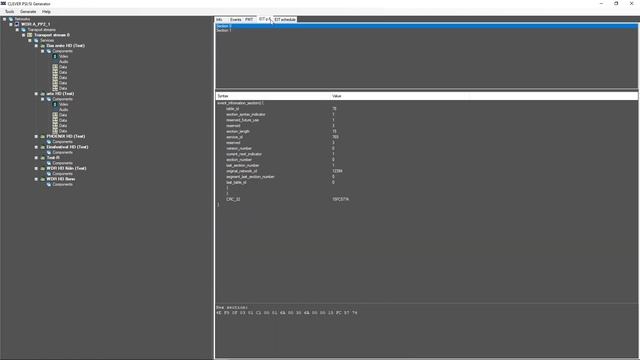The width and height of the screenshot is (640, 360).
Task: Collapse Components under arte HD
Action: point(42,99)
